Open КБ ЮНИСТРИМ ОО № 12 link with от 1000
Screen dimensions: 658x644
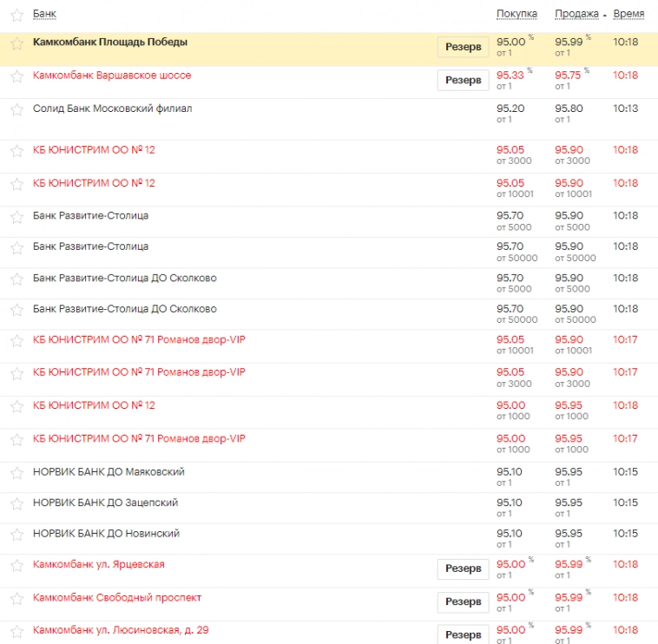[x=94, y=405]
